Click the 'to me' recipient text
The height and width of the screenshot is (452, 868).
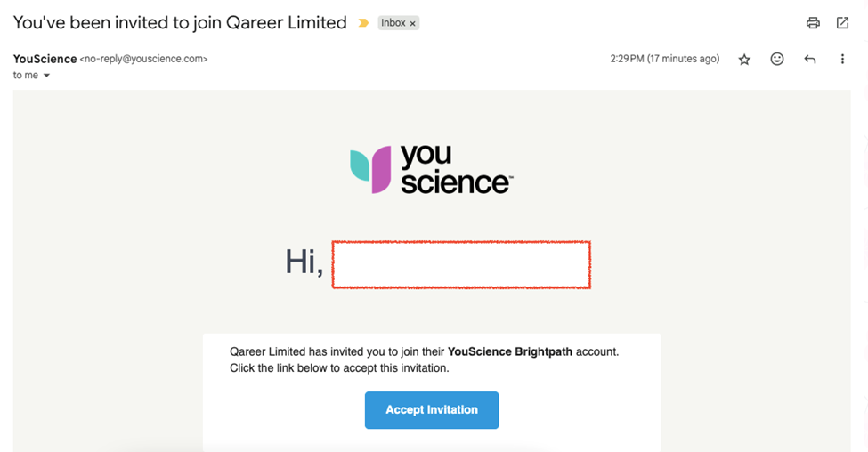[26, 76]
